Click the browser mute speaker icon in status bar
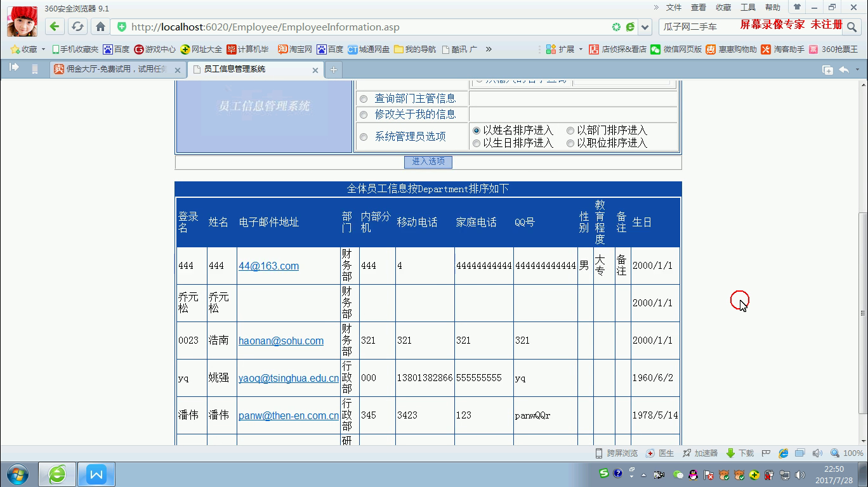 (817, 453)
